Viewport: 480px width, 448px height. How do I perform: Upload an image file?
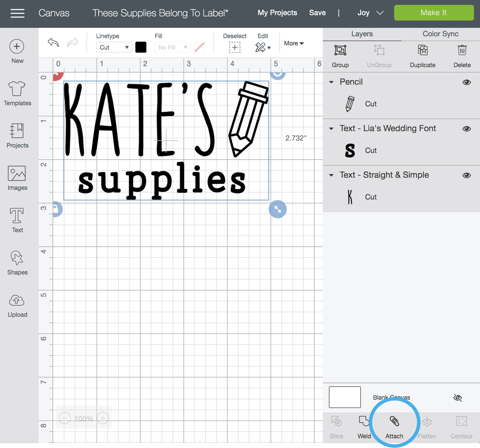click(17, 305)
